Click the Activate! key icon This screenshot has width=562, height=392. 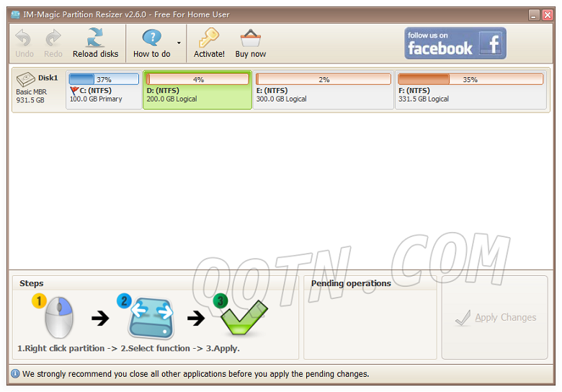(209, 38)
